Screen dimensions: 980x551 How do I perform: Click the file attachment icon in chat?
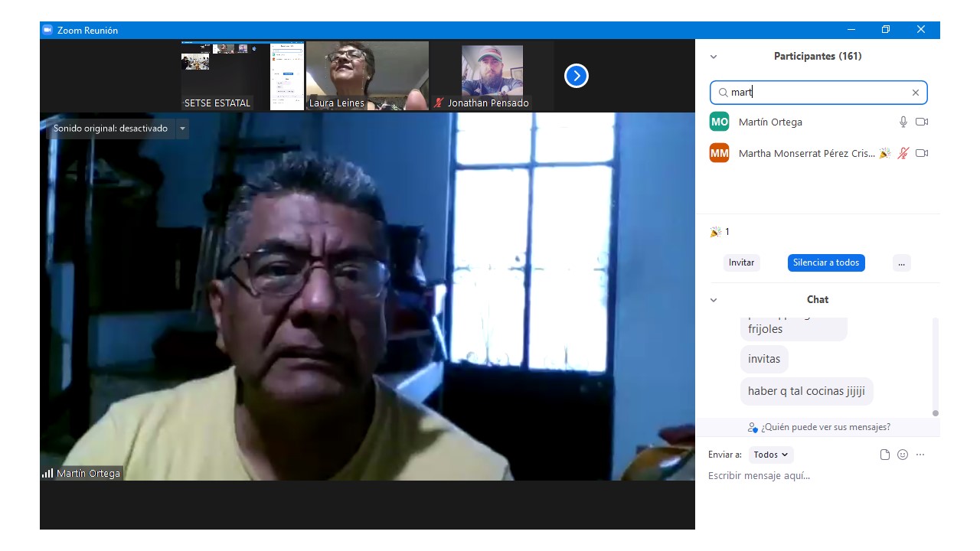[885, 455]
